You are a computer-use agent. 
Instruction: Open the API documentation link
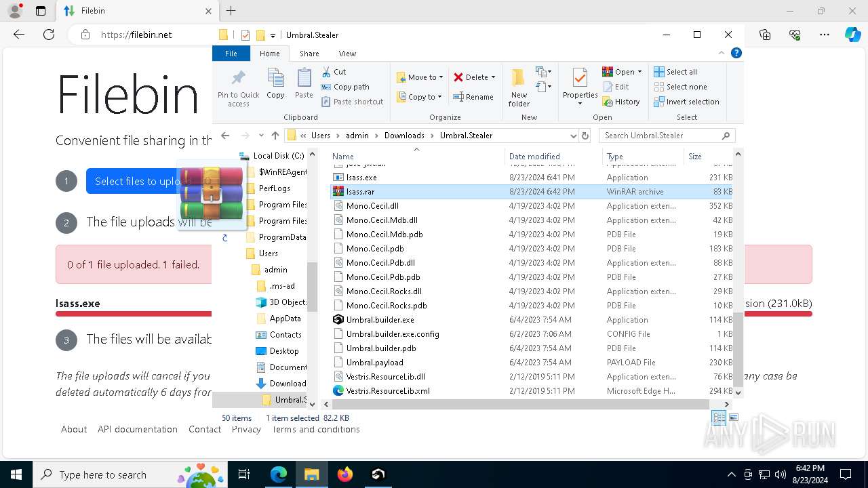138,429
